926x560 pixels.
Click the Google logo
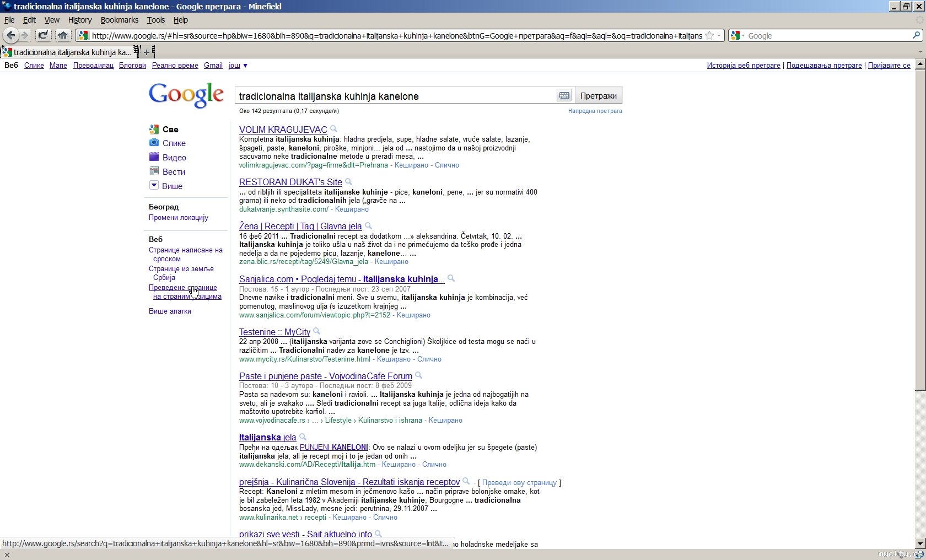[x=186, y=95]
